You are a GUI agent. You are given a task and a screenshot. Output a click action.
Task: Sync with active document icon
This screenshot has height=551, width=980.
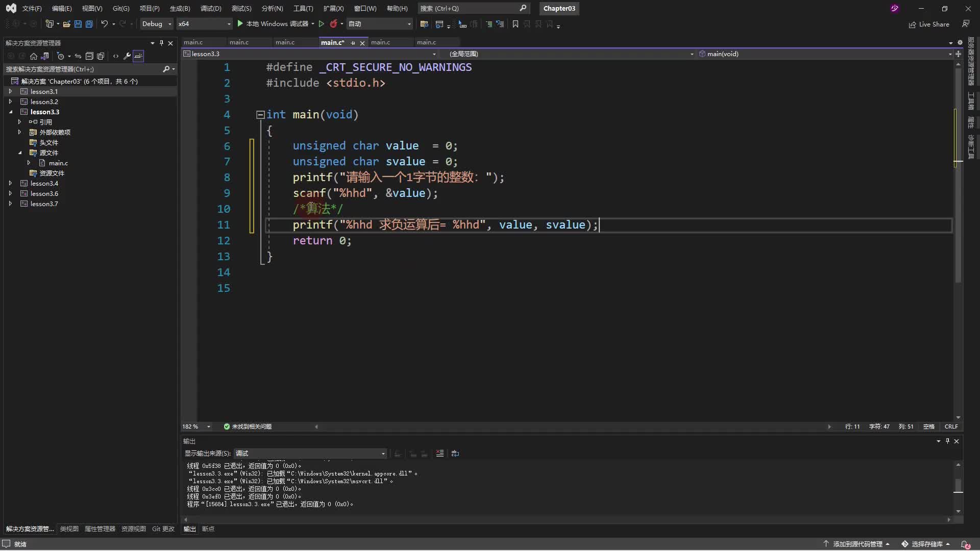pos(78,56)
